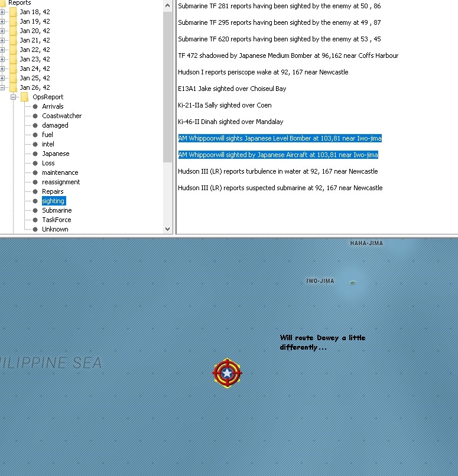This screenshot has width=458, height=476.
Task: Select Hudson III turbulence in water line
Action: [x=278, y=171]
